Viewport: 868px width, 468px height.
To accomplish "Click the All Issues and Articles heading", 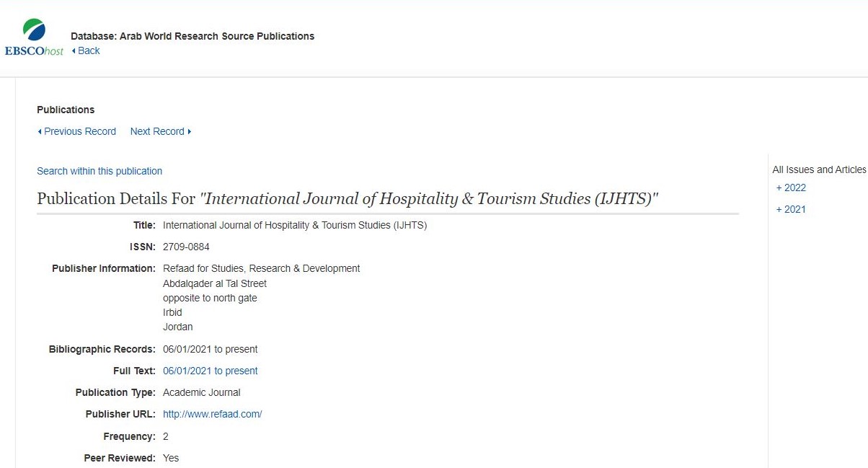I will click(819, 169).
